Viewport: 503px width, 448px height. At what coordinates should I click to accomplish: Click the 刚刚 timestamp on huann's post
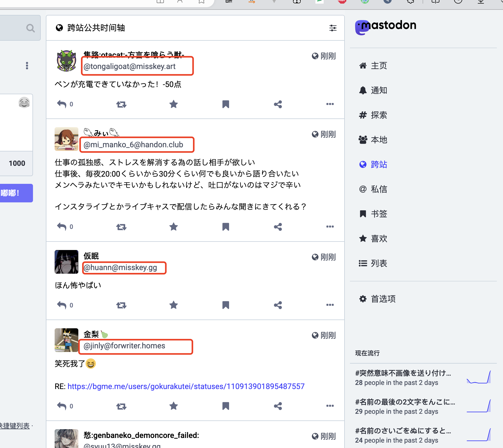pos(328,257)
